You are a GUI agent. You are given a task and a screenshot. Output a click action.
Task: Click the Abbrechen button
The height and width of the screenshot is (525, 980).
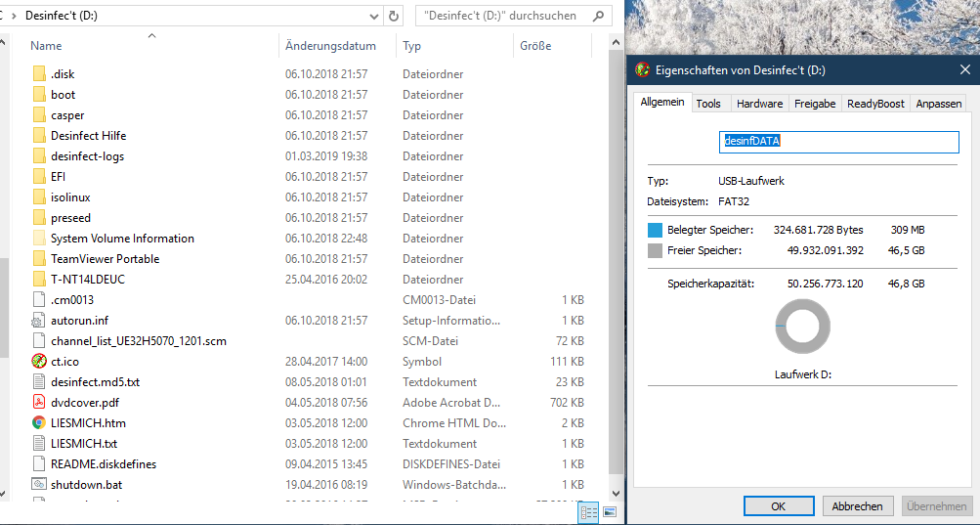[x=858, y=506]
